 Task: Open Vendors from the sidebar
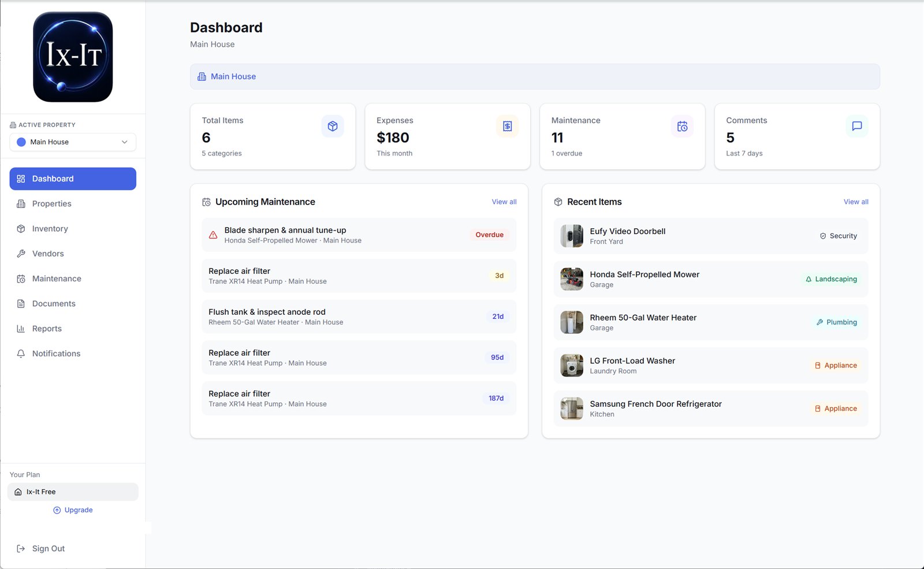[x=73, y=254]
